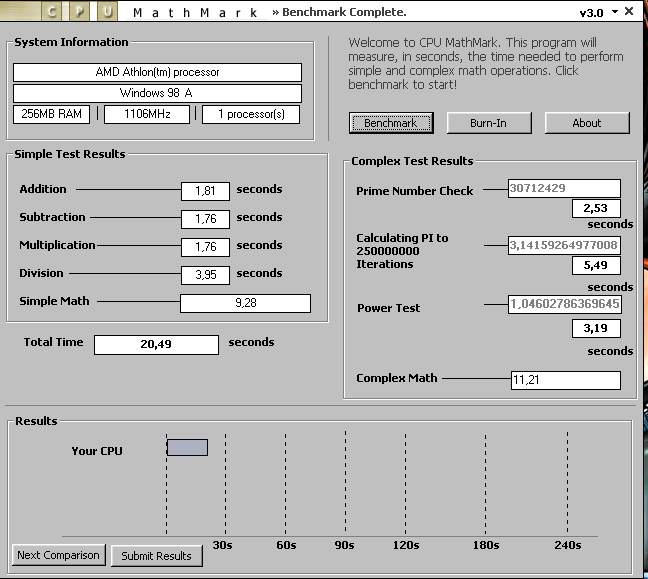648x579 pixels.
Task: Open the About dialog
Action: 587,123
